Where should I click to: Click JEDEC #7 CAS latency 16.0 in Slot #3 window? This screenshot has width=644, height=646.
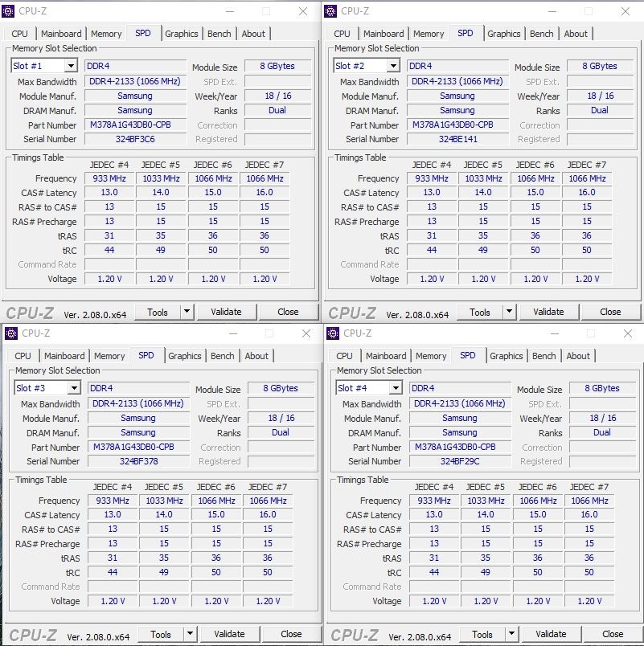tap(268, 514)
